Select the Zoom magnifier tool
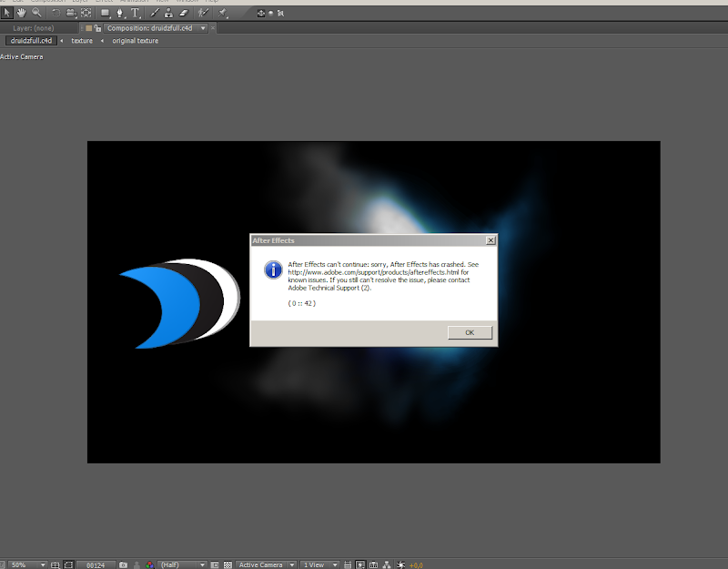The width and height of the screenshot is (728, 569). tap(36, 13)
